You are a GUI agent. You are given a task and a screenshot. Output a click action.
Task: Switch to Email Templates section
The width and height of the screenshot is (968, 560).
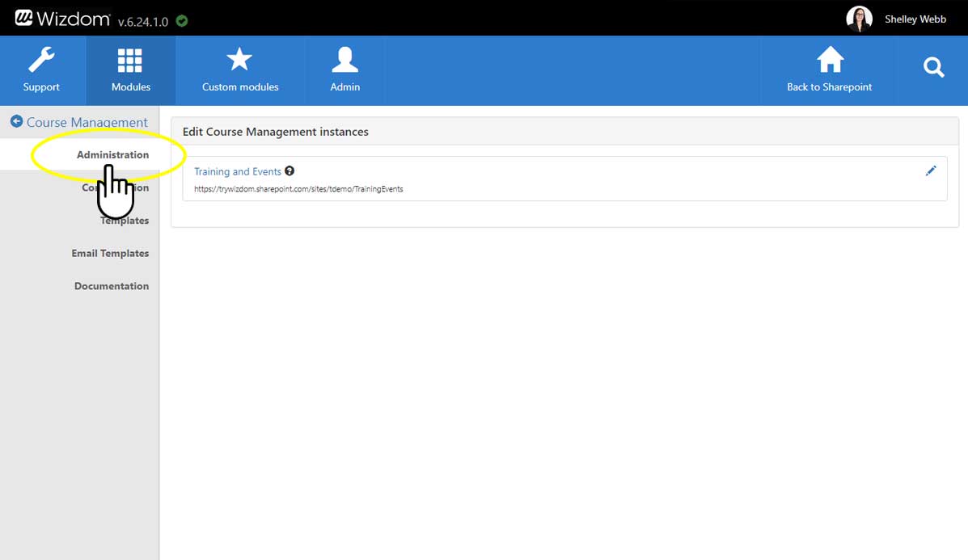(x=110, y=253)
